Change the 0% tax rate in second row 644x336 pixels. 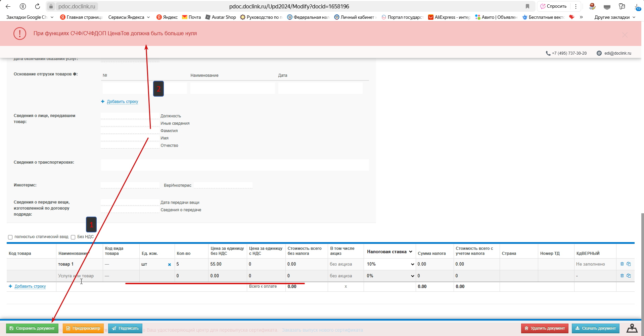tap(390, 276)
